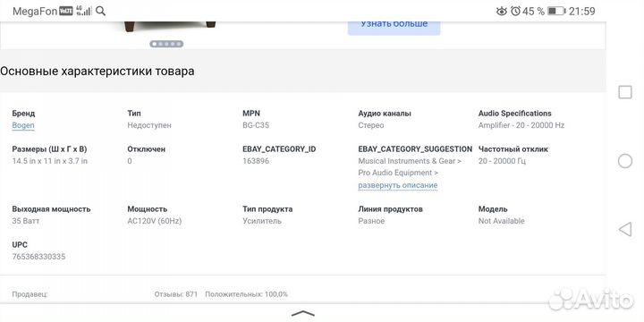Select the 'Усилитель' product type value
The height and width of the screenshot is (322, 644).
click(262, 221)
